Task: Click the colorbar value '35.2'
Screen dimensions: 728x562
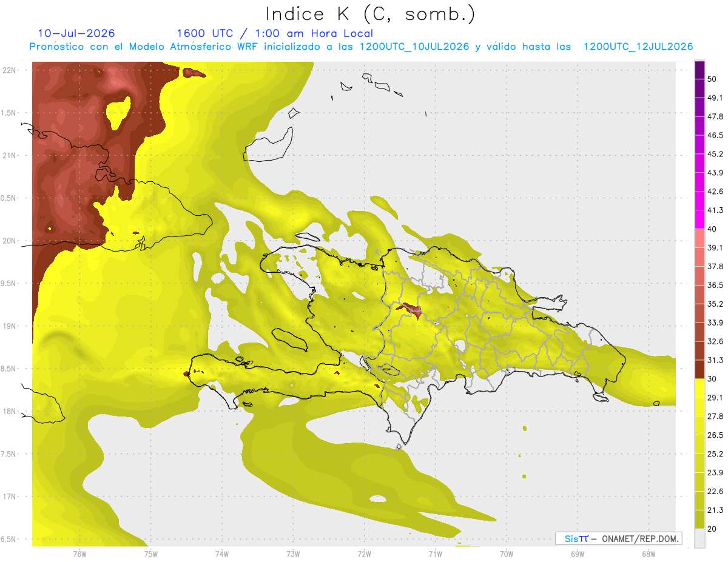Action: pyautogui.click(x=715, y=304)
